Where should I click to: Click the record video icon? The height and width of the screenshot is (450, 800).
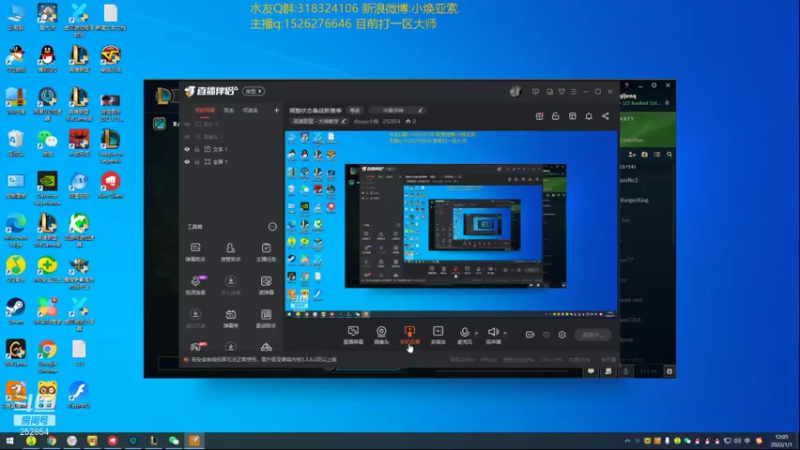tap(530, 335)
